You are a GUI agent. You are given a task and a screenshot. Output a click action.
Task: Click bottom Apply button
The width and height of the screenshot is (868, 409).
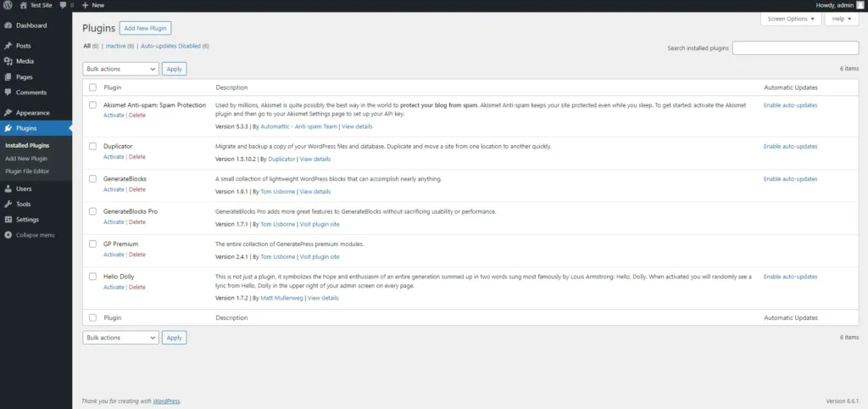[x=175, y=338]
